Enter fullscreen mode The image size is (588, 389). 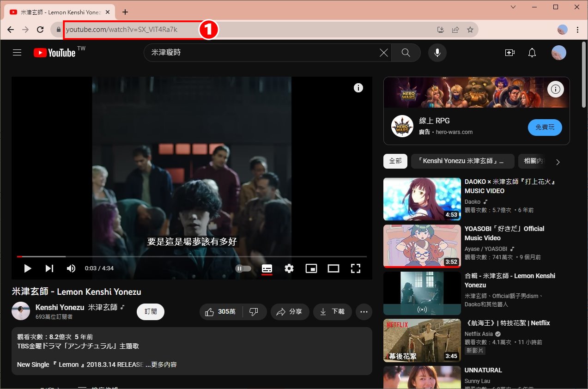[x=356, y=268]
